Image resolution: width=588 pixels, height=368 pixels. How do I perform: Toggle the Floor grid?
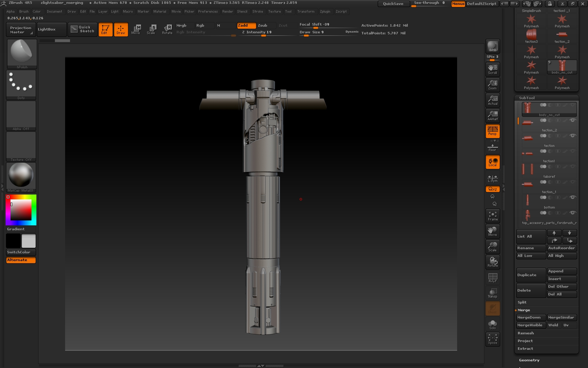point(492,148)
